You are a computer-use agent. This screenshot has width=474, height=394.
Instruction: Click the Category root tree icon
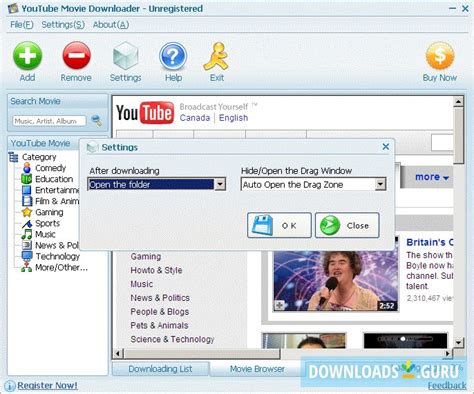click(13, 157)
